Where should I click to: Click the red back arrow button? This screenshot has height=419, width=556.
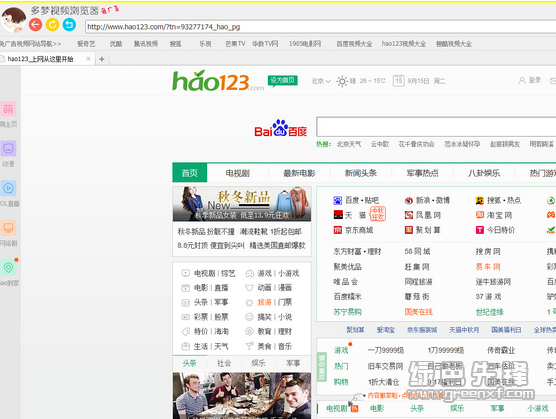pyautogui.click(x=35, y=24)
